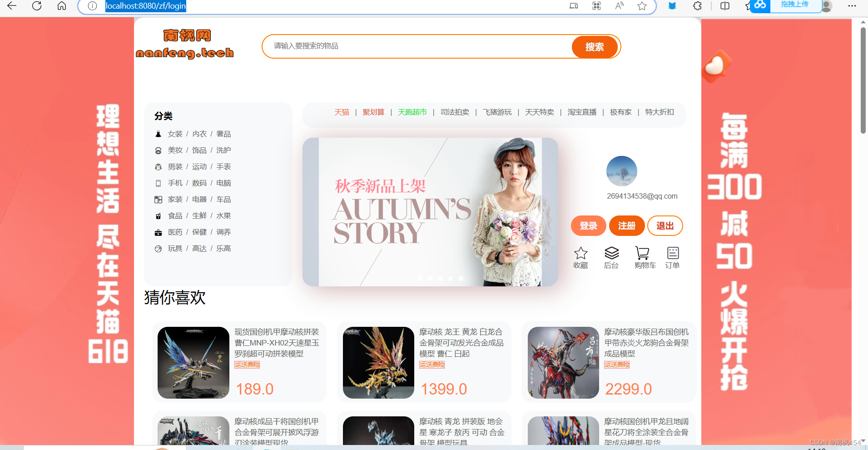Reload the page with the refresh icon
This screenshot has width=868, height=450.
click(37, 6)
